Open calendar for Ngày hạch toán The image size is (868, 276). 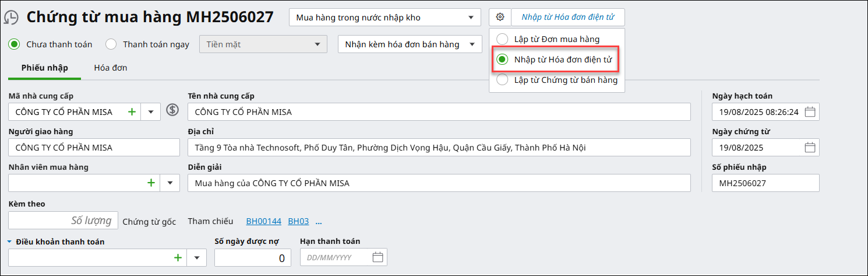pyautogui.click(x=810, y=111)
